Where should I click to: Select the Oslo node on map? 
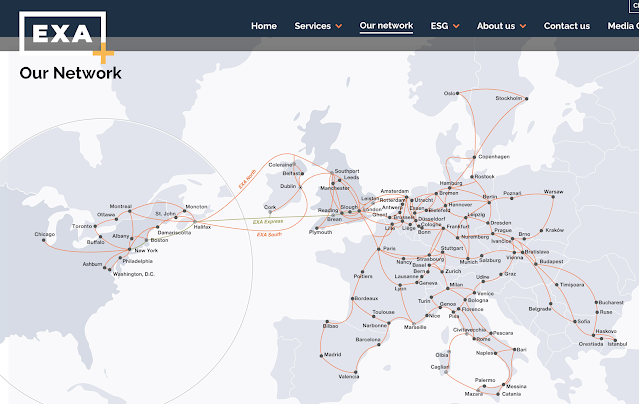pos(457,93)
